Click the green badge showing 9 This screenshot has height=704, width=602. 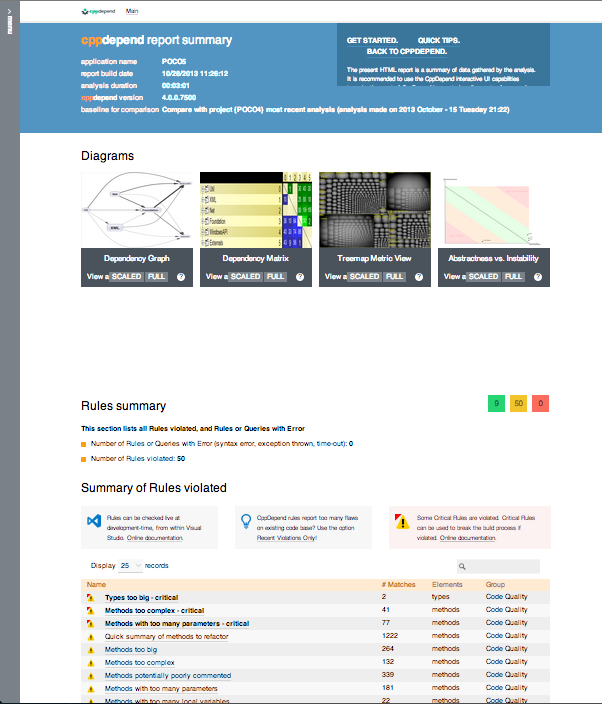(497, 403)
